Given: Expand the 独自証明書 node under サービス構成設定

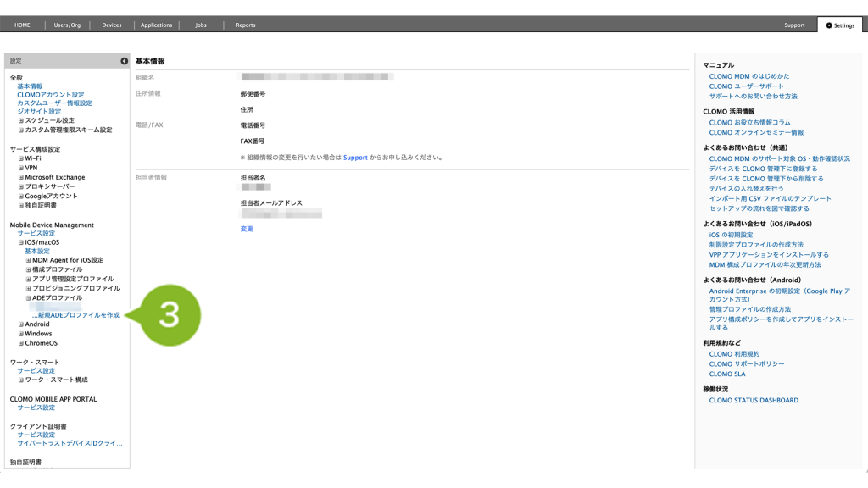Looking at the screenshot, I should pos(21,206).
